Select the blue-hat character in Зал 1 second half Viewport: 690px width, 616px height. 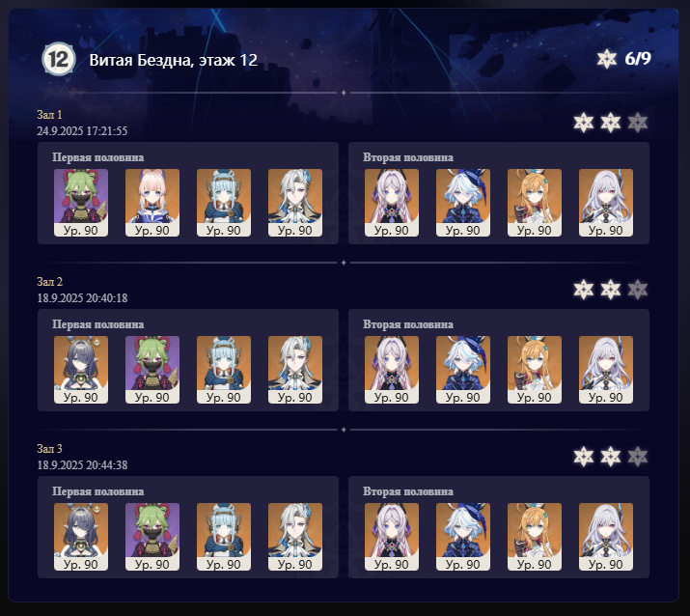click(463, 203)
